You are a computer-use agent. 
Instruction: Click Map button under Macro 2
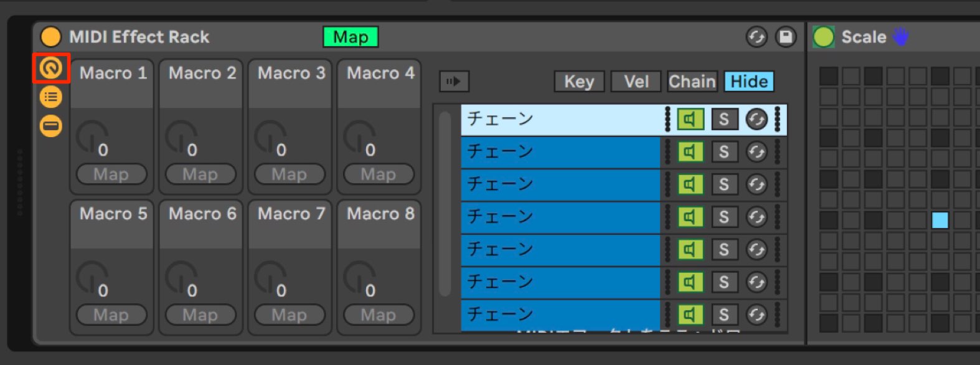point(200,174)
